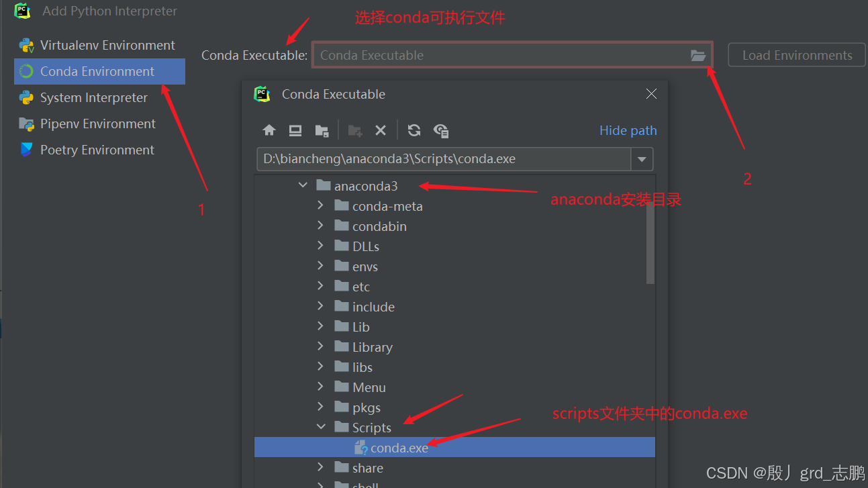The image size is (868, 488).
Task: Click the conda.exe file icon
Action: pos(361,448)
